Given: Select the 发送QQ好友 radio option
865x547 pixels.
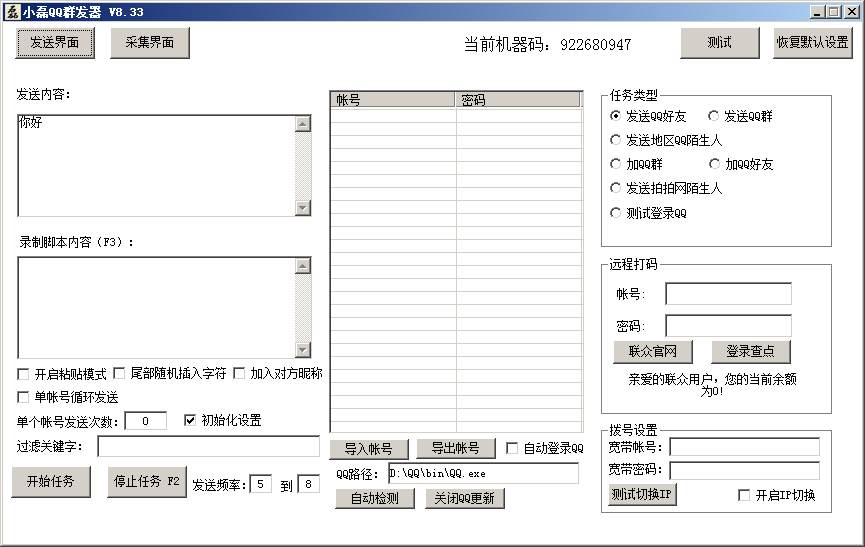Looking at the screenshot, I should click(616, 116).
